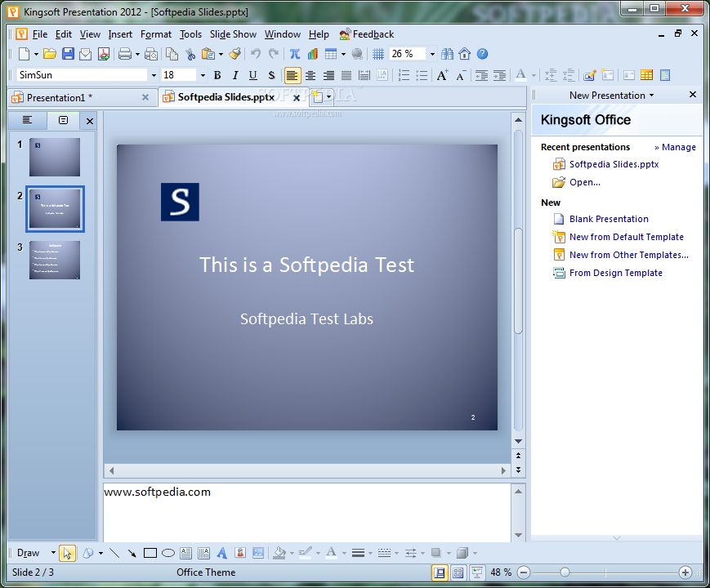The width and height of the screenshot is (710, 588).
Task: Insert WordArt with the blue A icon
Action: 222,553
